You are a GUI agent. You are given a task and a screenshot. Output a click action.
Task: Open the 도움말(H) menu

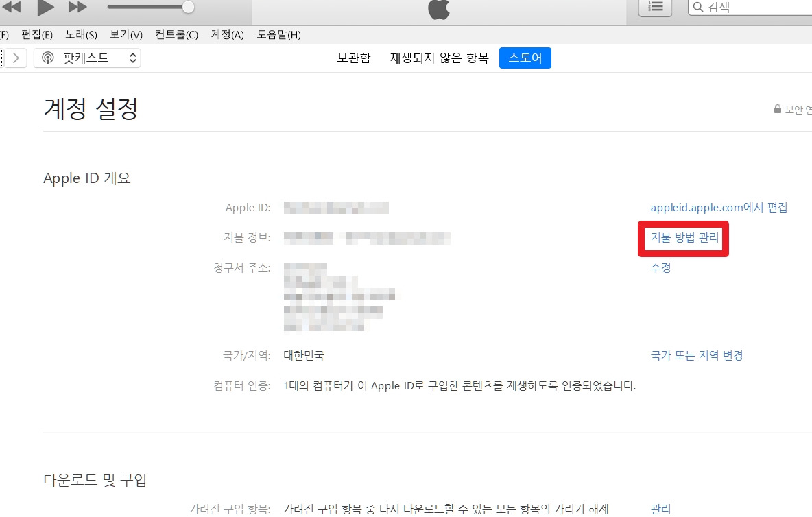[278, 35]
